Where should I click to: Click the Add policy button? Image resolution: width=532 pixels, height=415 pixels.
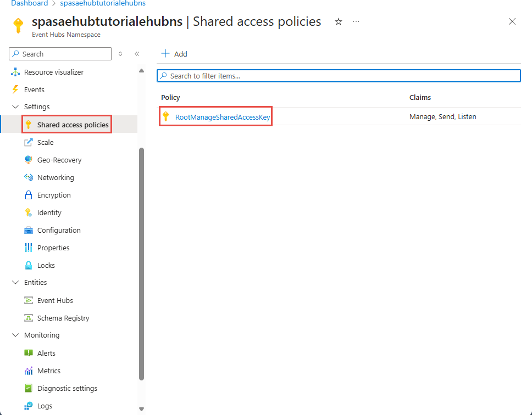point(174,54)
